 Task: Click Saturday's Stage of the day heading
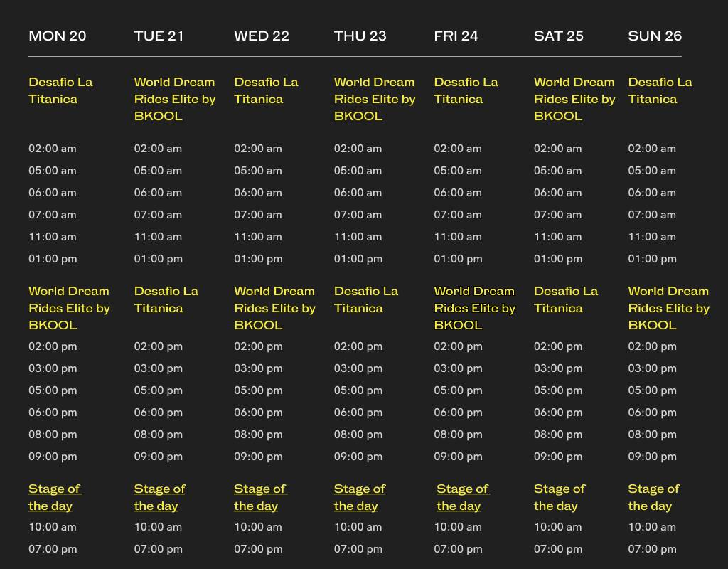560,497
